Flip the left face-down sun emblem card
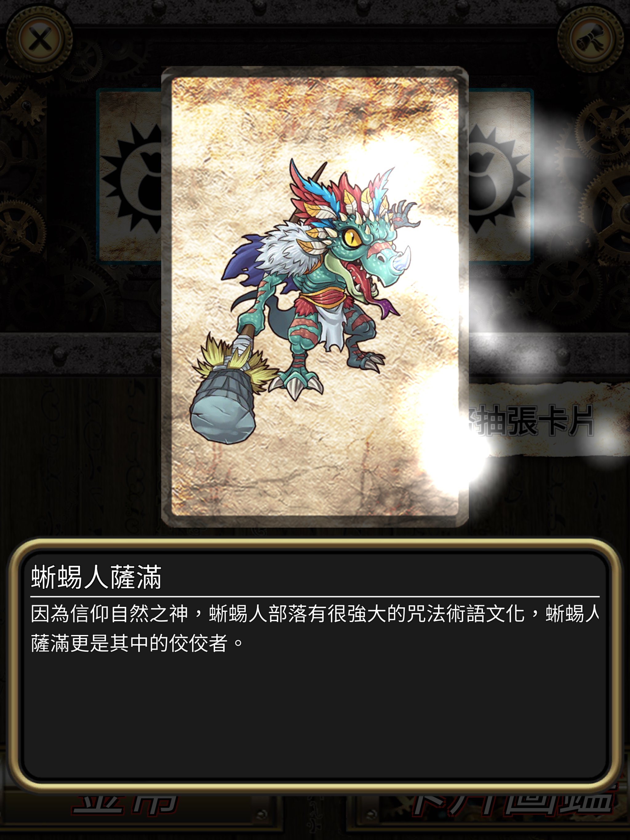 pyautogui.click(x=129, y=176)
